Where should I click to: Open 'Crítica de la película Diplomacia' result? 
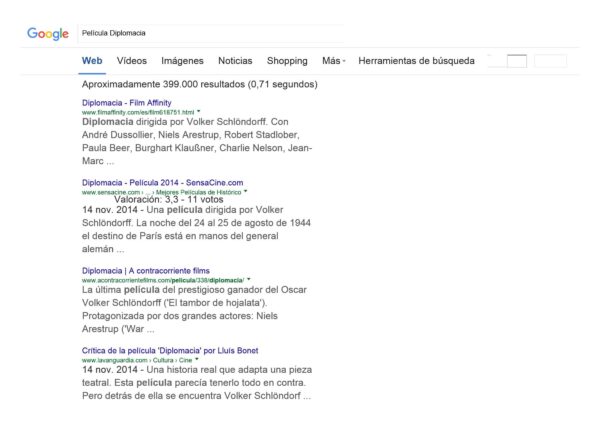tap(170, 350)
